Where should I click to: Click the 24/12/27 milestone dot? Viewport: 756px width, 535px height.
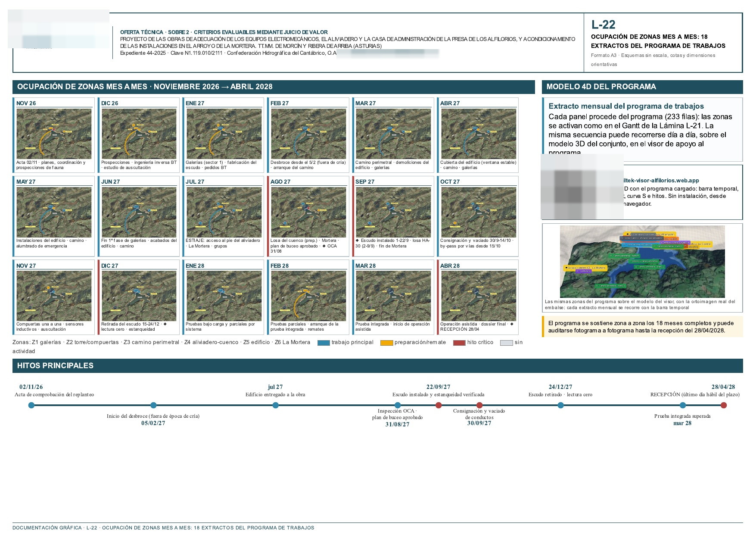[x=560, y=405]
